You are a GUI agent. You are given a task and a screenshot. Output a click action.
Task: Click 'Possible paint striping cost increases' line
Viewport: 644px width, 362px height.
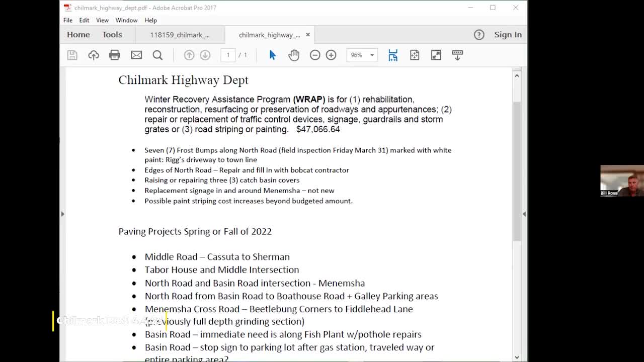point(249,201)
